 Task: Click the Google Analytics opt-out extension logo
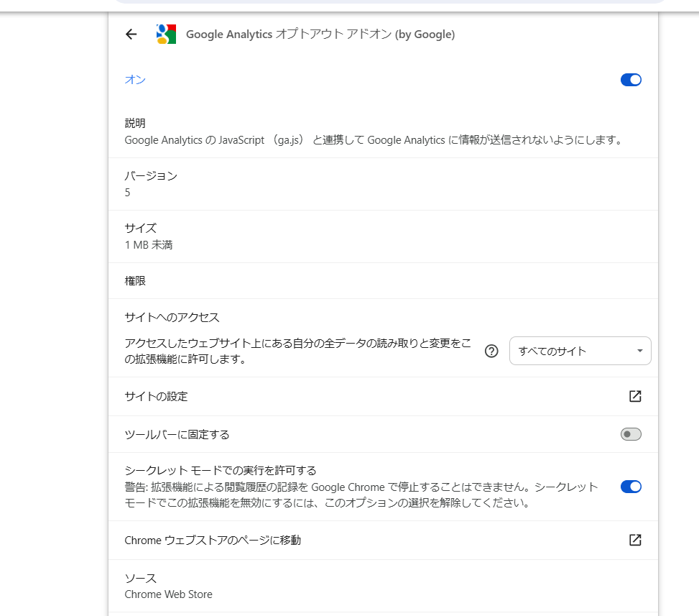(x=166, y=35)
